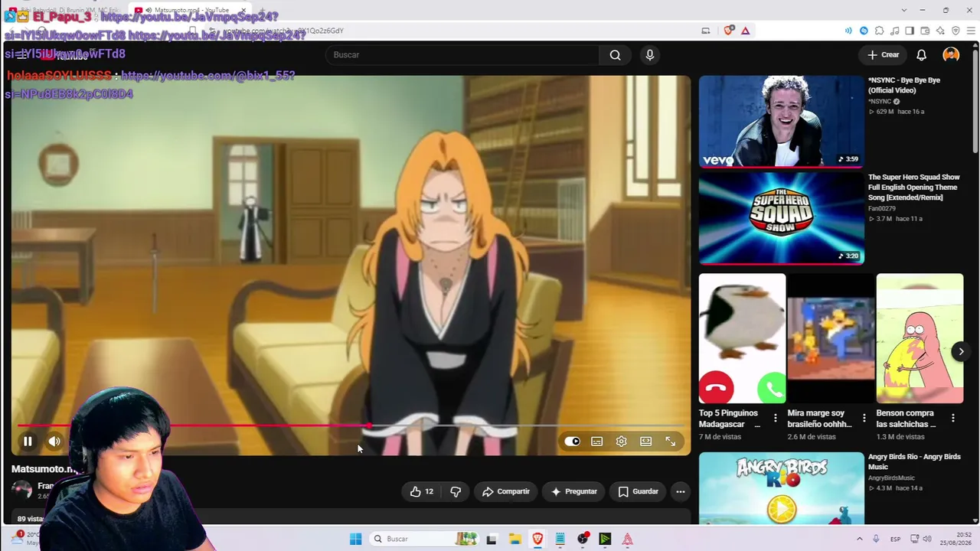
Task: Click the Preguntar button
Action: (x=573, y=491)
